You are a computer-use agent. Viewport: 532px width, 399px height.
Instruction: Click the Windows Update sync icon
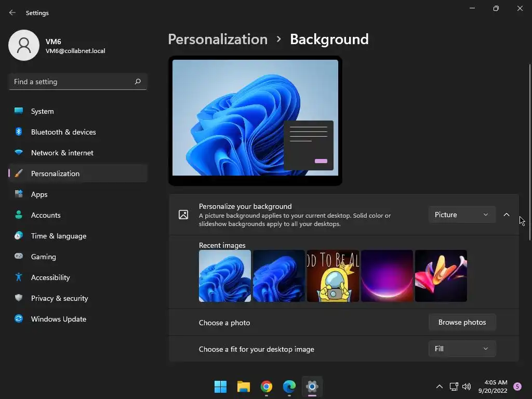pos(19,318)
